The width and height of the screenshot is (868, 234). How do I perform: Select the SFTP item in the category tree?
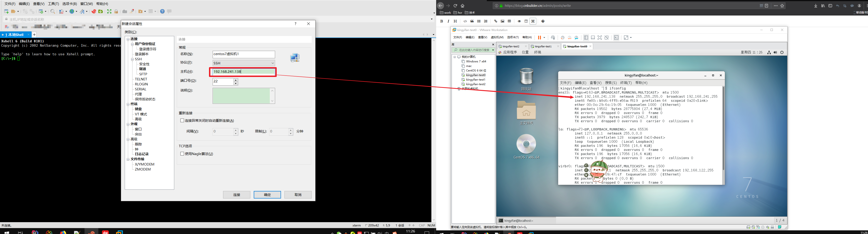[x=143, y=74]
